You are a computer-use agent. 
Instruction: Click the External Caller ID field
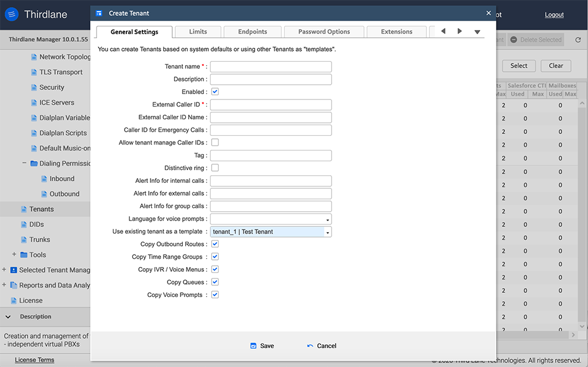pyautogui.click(x=270, y=105)
